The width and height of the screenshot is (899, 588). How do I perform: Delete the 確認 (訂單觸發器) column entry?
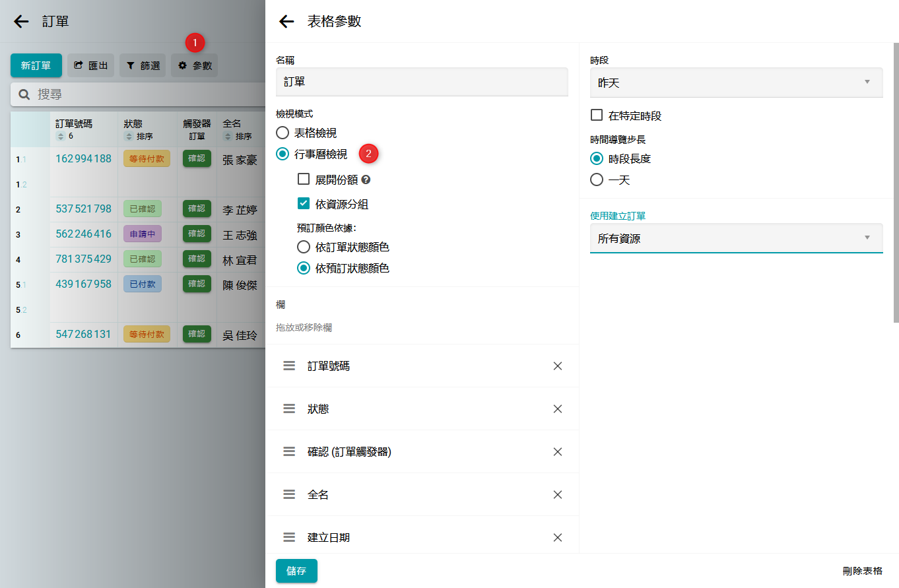[558, 452]
